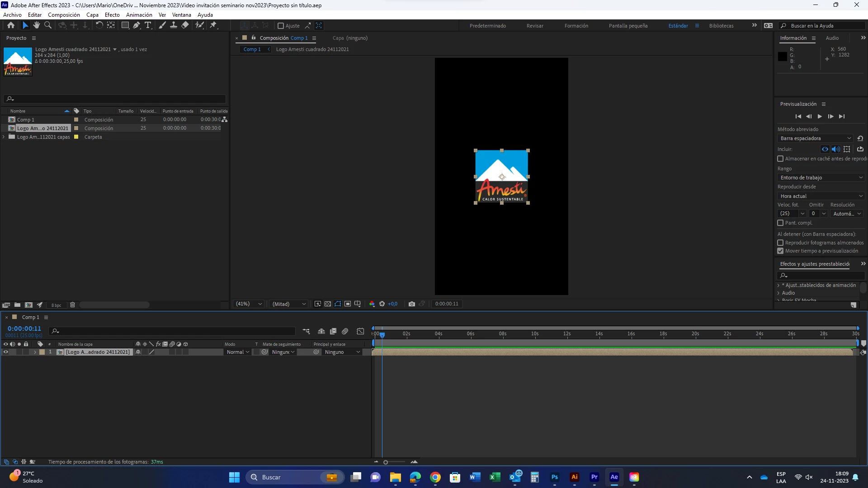
Task: Open the Adobe Premiere Pro taskbar icon
Action: point(594,477)
